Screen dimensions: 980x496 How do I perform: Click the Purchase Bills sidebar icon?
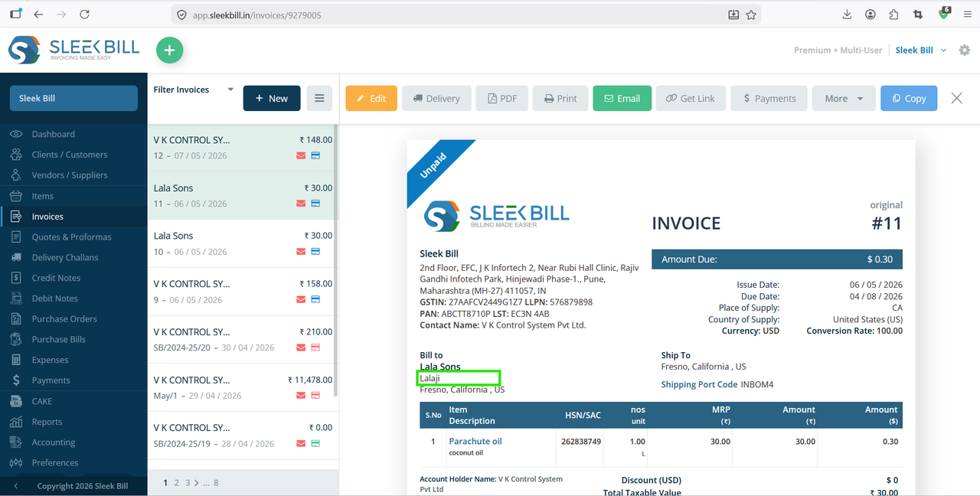16,340
